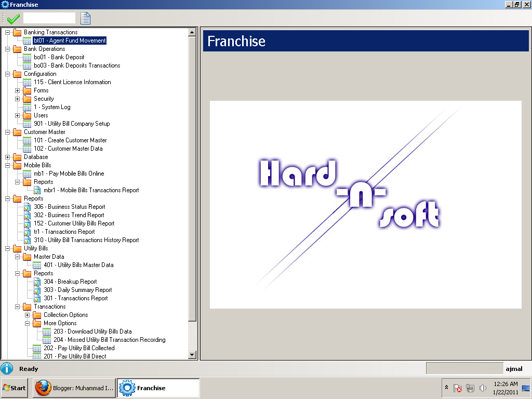Click the report icon beside tr1 Transactions Report
Screen dimensions: 532x399
pyautogui.click(x=27, y=232)
